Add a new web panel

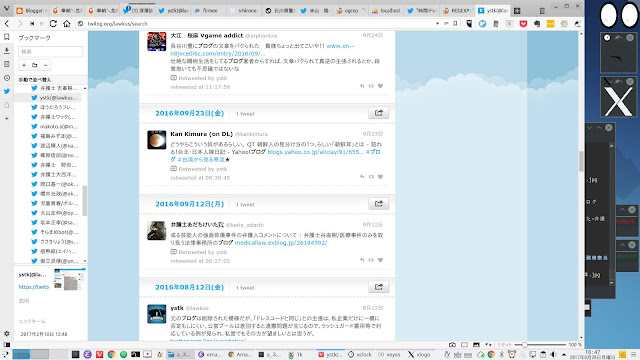pos(7,118)
